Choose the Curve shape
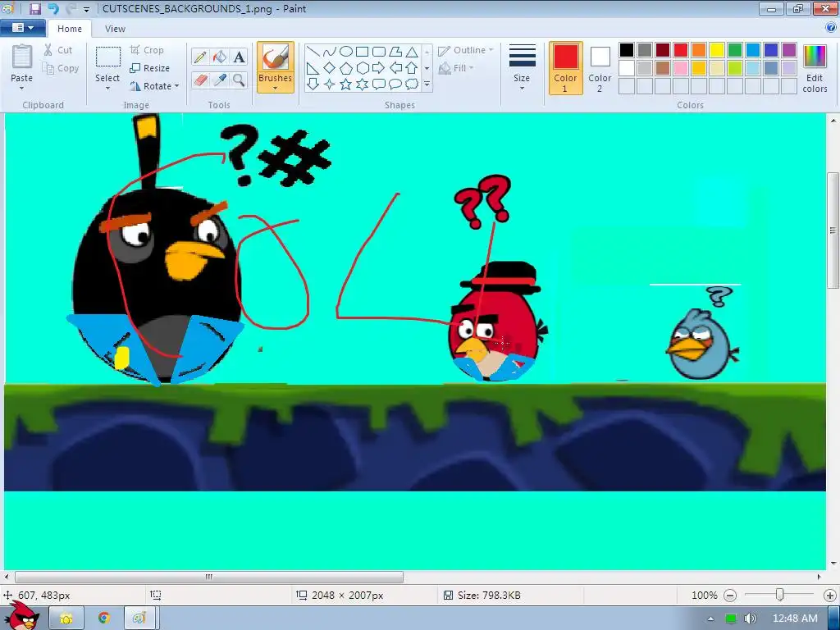Image resolution: width=840 pixels, height=630 pixels. point(330,52)
